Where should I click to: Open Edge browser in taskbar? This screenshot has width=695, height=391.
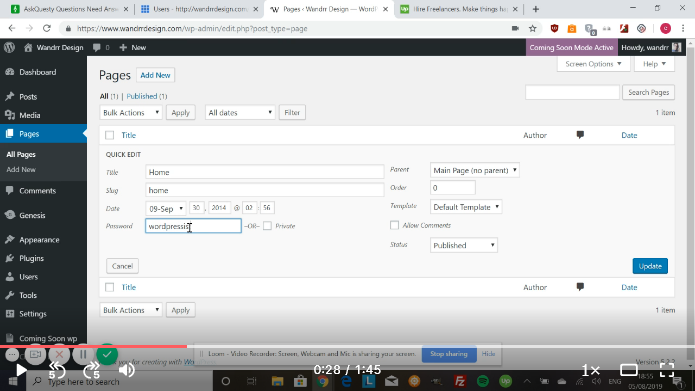[346, 381]
